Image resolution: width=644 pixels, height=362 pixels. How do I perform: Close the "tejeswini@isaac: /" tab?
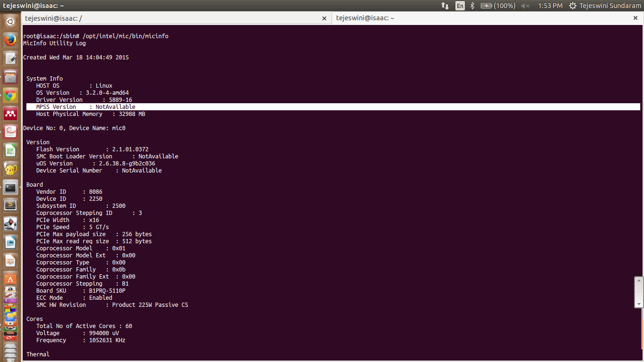tap(324, 18)
